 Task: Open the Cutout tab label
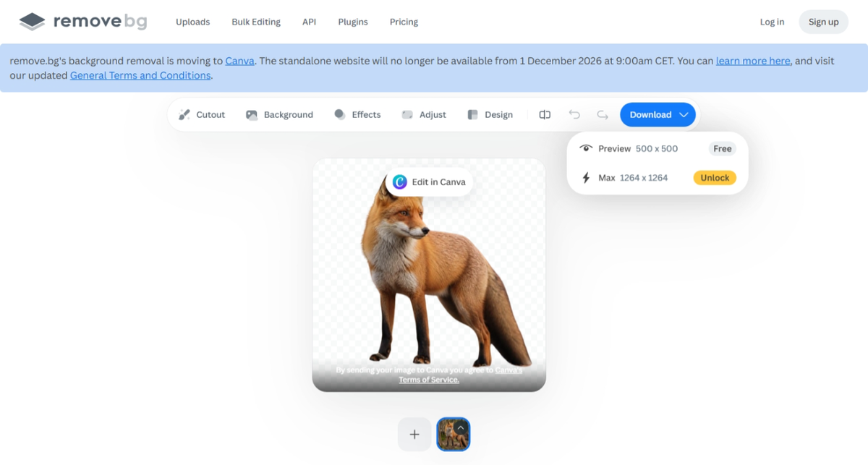[210, 114]
